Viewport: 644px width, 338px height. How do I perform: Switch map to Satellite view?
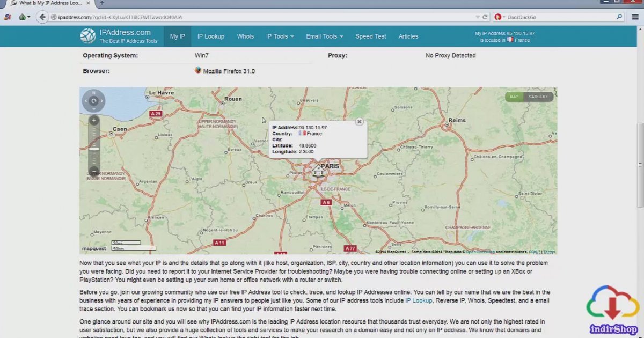538,97
